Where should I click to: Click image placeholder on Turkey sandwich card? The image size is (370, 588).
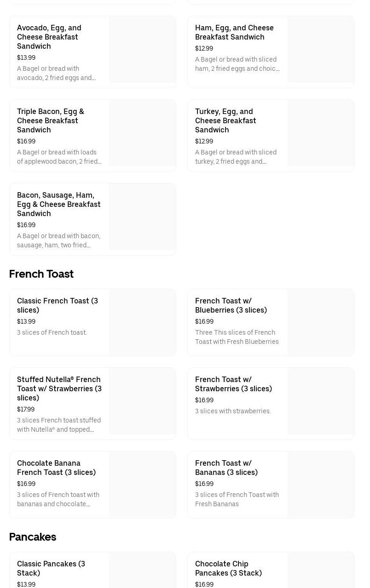pos(320,133)
